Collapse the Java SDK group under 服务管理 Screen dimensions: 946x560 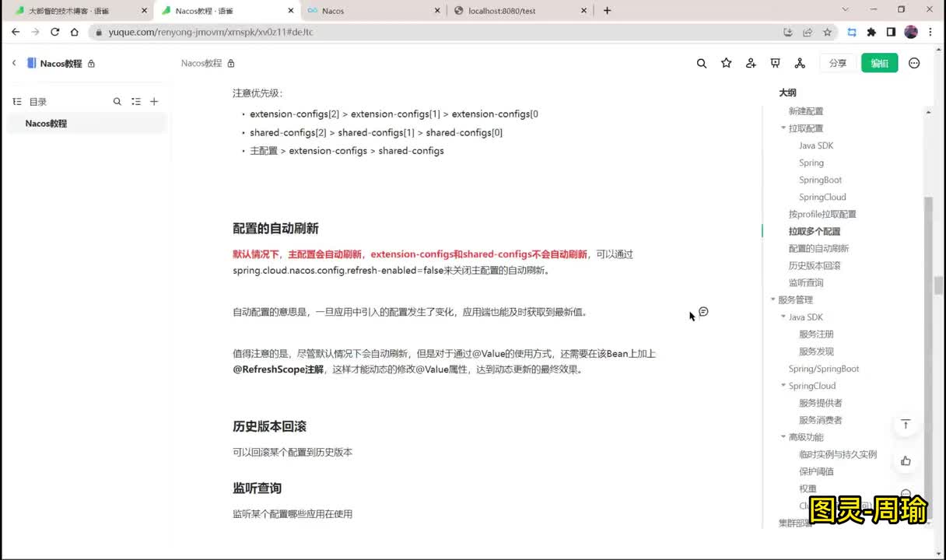(783, 317)
